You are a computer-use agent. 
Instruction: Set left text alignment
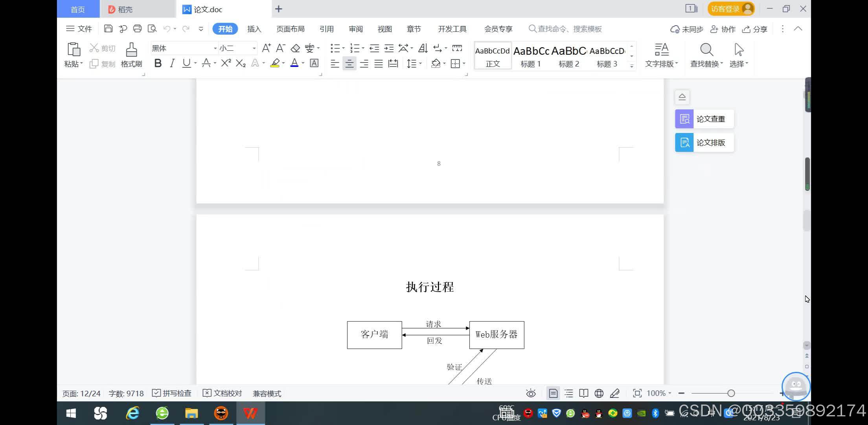point(335,63)
